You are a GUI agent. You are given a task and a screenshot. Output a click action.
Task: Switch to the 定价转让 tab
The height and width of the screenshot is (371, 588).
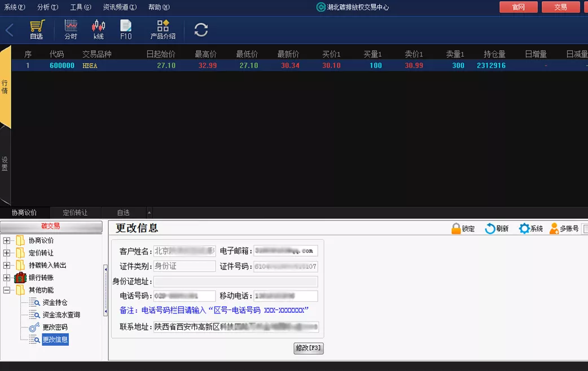click(75, 213)
